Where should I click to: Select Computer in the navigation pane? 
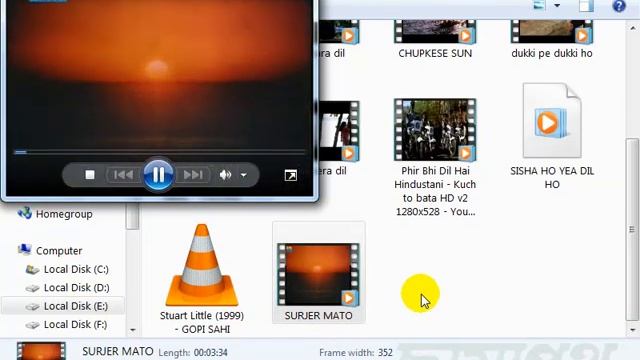click(x=59, y=251)
